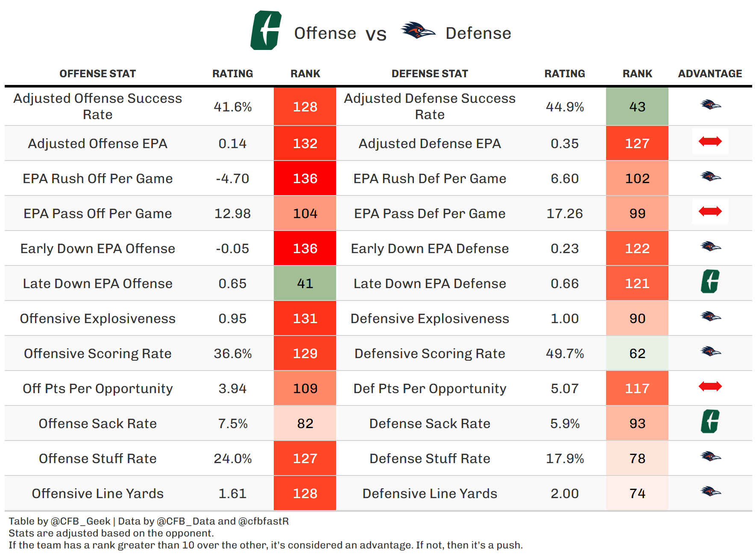Click the Roadrunner advantage icon for Stuff Rate
The image size is (756, 560).
point(710,457)
